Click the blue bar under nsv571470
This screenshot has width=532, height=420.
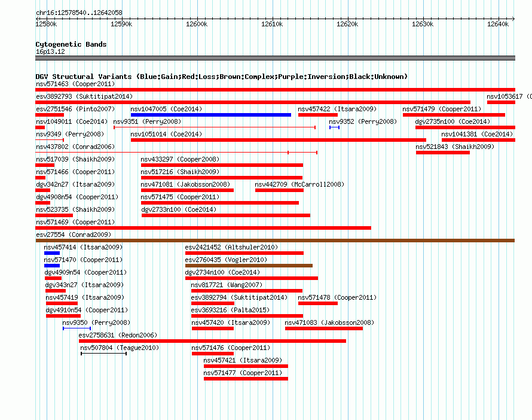click(x=52, y=266)
